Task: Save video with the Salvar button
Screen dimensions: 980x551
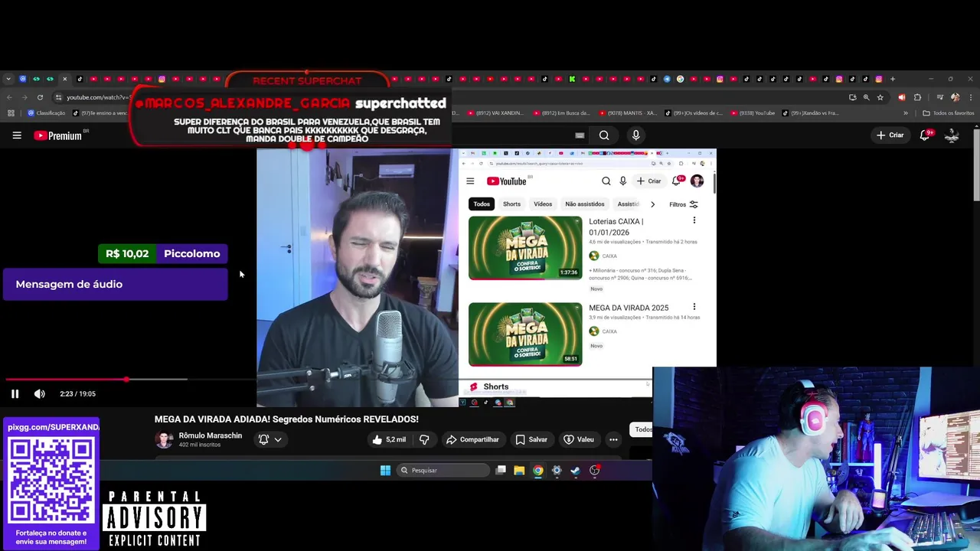Action: pos(531,440)
